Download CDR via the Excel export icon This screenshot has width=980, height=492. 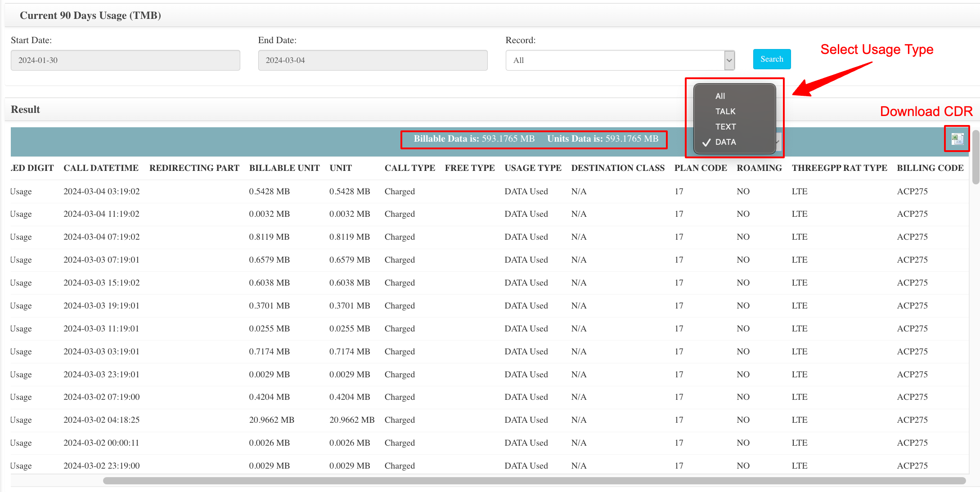(x=957, y=139)
